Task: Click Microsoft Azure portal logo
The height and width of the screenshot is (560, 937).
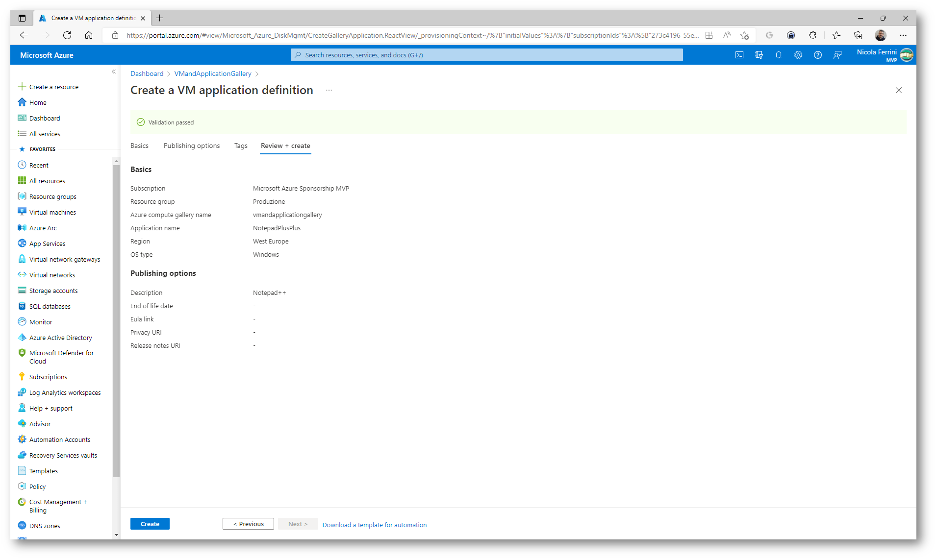Action: (x=47, y=55)
